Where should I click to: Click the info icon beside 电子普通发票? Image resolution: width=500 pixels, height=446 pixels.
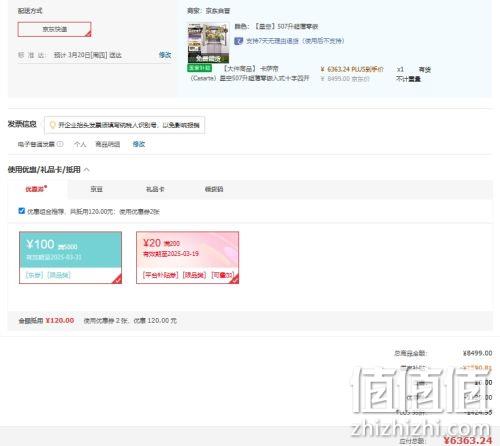coord(60,144)
